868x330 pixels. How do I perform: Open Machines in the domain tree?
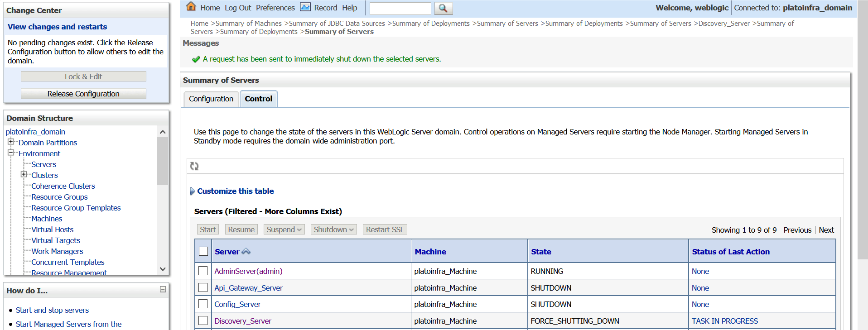47,219
